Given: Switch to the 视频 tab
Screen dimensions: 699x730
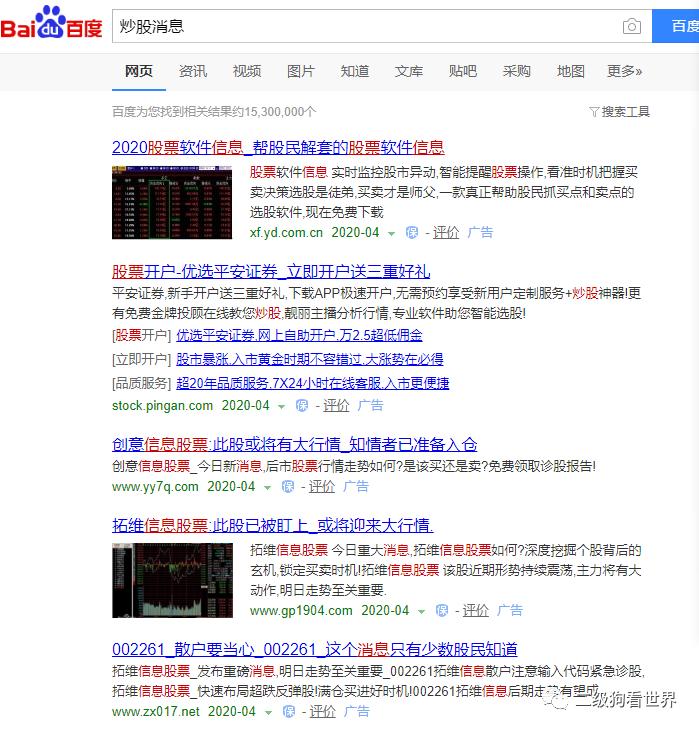Looking at the screenshot, I should (247, 71).
